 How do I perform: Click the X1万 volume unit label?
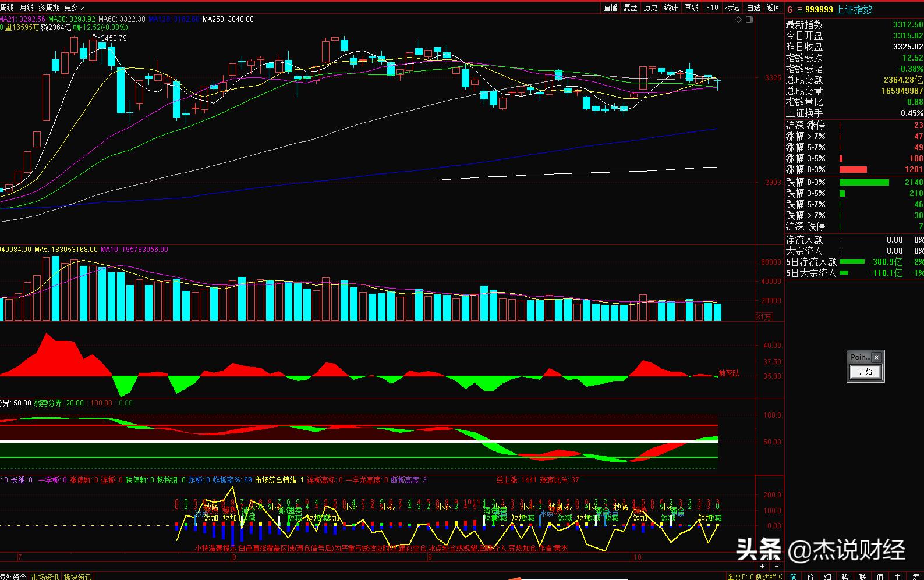click(x=764, y=317)
